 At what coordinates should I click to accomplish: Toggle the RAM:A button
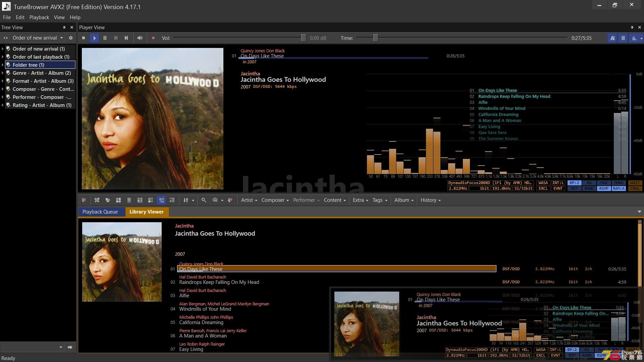click(619, 188)
